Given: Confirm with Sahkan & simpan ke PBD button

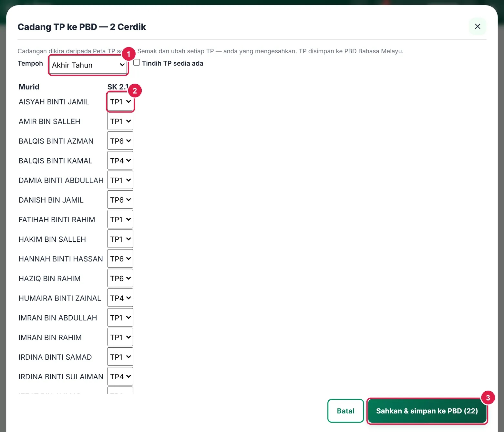Looking at the screenshot, I should tap(427, 411).
